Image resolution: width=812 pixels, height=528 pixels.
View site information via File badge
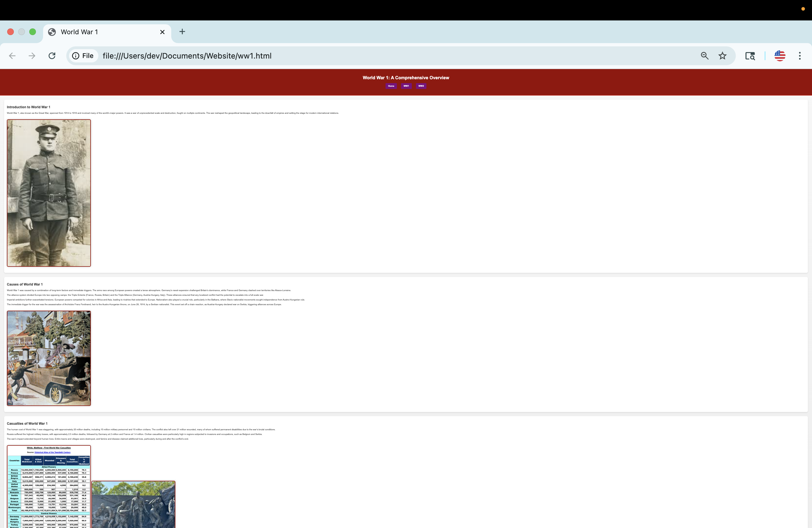click(83, 56)
